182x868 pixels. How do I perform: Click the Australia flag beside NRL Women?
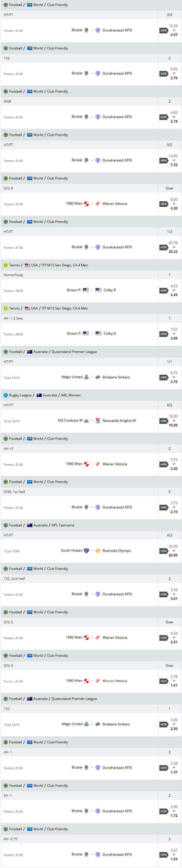[39, 395]
